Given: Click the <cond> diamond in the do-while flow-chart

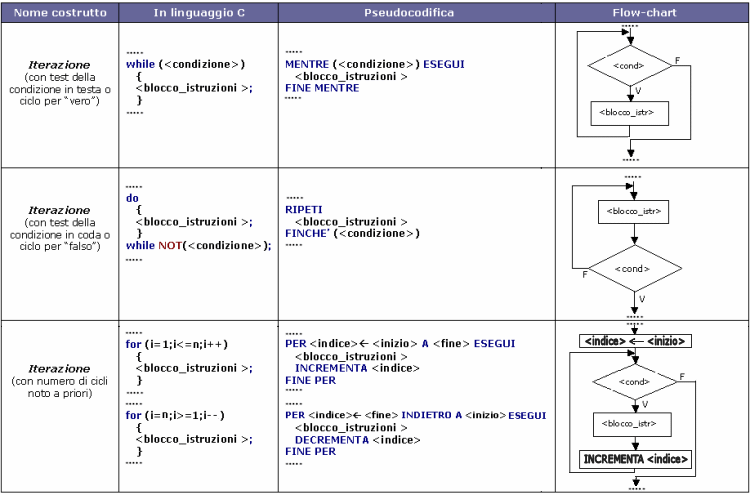Looking at the screenshot, I should pos(634,268).
